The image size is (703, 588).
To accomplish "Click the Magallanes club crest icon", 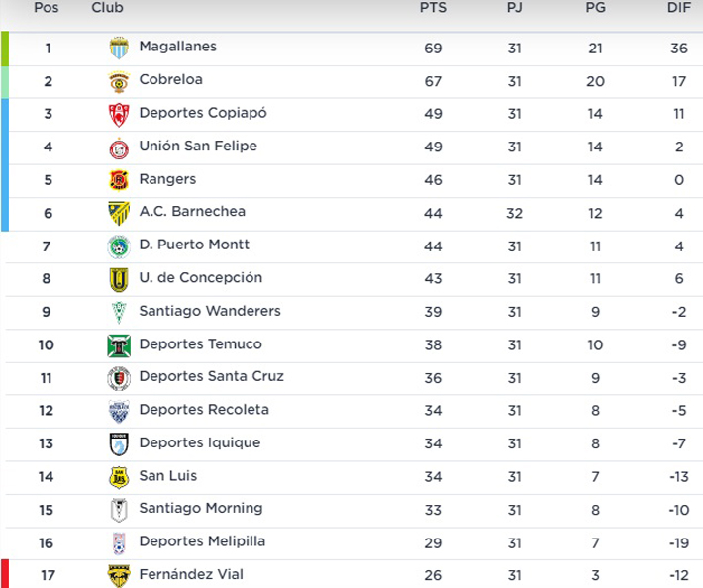I will pos(119,48).
